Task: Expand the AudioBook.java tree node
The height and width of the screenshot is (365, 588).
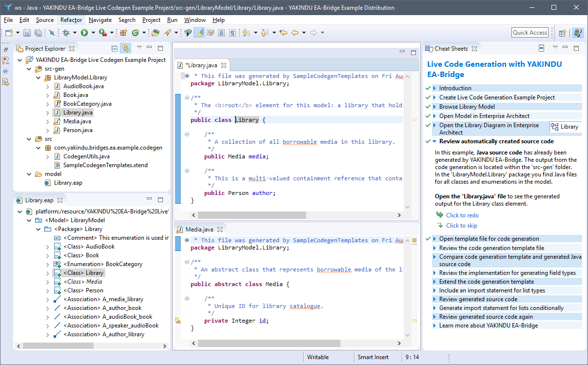Action: click(x=47, y=86)
